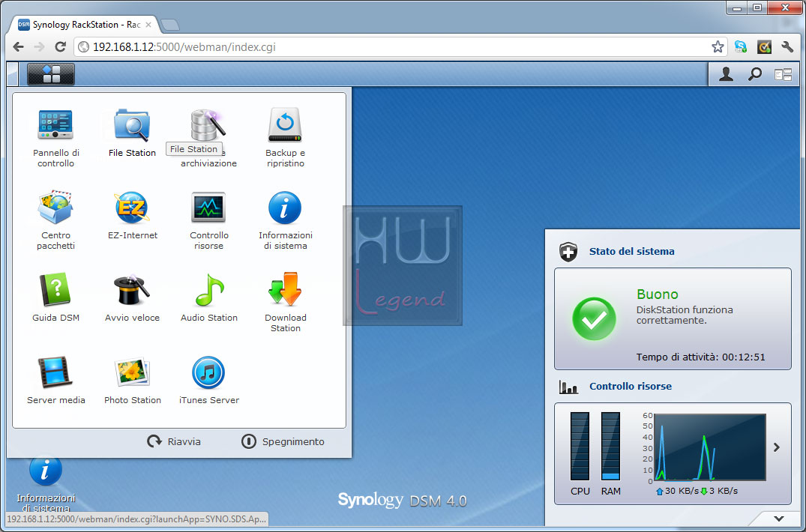Click the Controllo risorse bar-chart icon
The height and width of the screenshot is (532, 806).
click(x=568, y=387)
